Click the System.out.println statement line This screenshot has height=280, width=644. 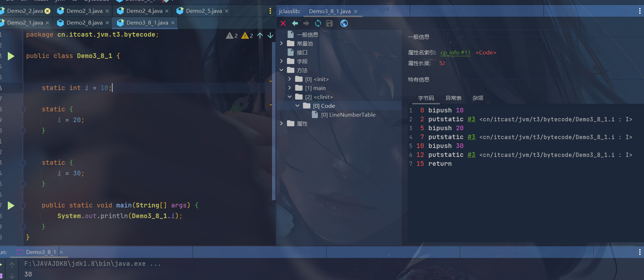coord(120,216)
